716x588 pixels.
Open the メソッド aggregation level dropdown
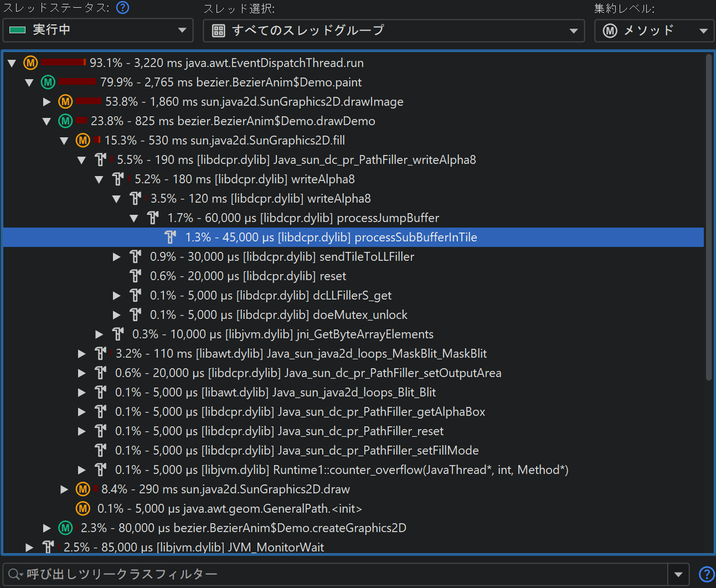pos(654,30)
